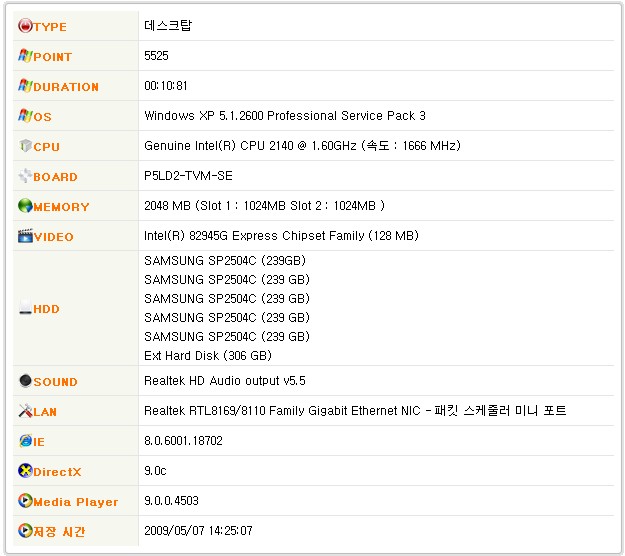Click the Windows flag icon beside OS

(25, 115)
